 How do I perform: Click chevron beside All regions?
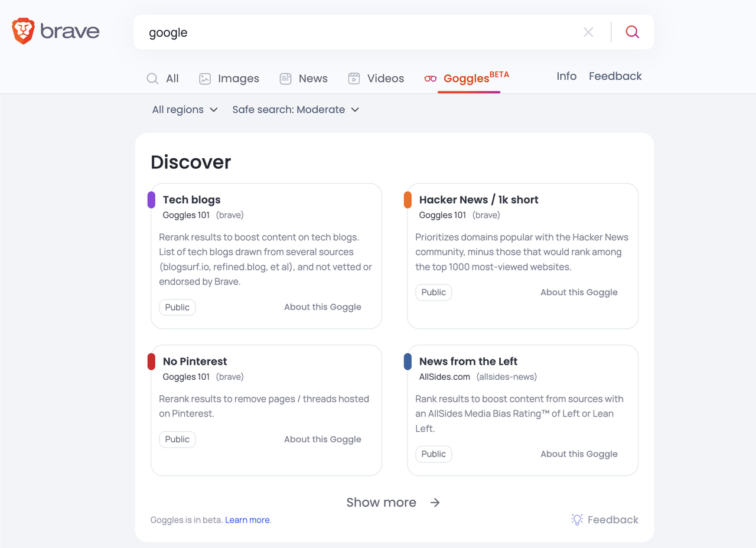click(214, 110)
